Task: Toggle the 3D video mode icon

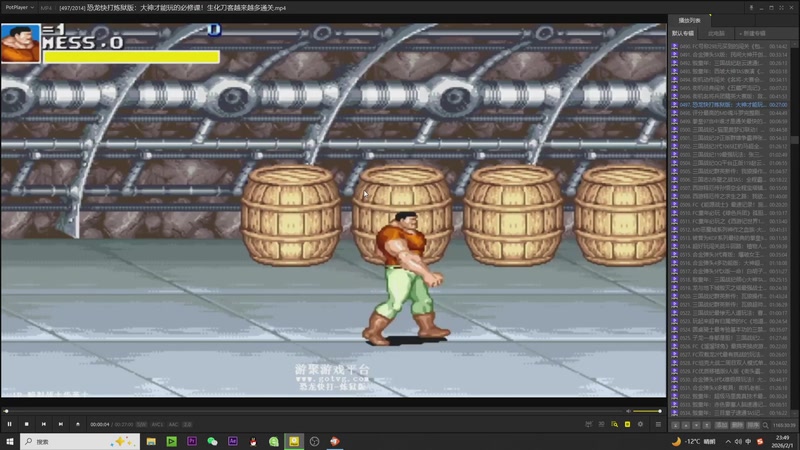Action: (x=602, y=424)
